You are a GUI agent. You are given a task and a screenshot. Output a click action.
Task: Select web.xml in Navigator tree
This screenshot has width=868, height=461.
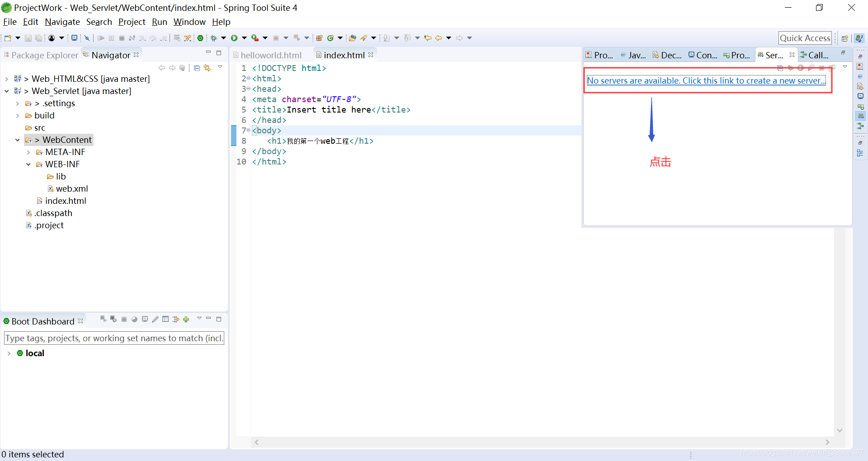click(68, 189)
